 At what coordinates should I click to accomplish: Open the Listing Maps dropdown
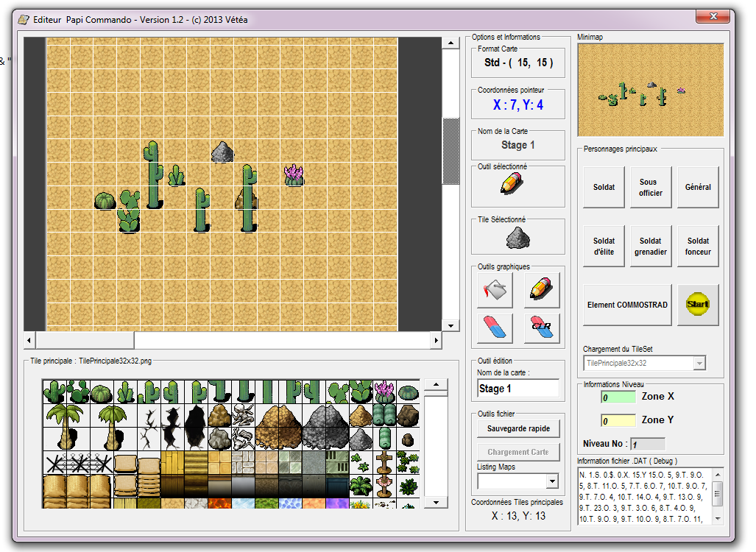551,481
